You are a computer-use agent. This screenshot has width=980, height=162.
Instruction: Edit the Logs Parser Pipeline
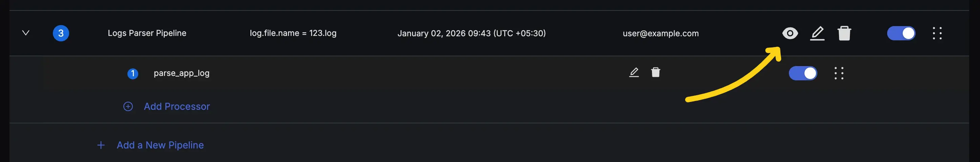tap(817, 34)
